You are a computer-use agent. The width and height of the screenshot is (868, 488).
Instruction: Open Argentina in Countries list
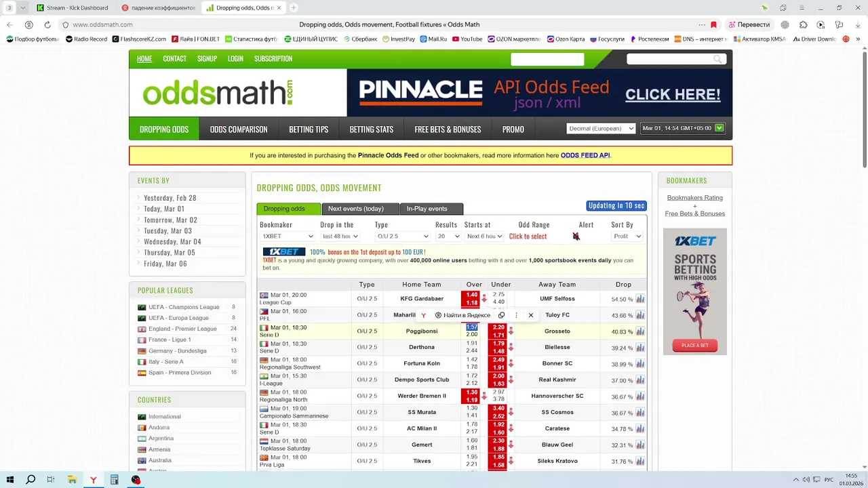161,439
